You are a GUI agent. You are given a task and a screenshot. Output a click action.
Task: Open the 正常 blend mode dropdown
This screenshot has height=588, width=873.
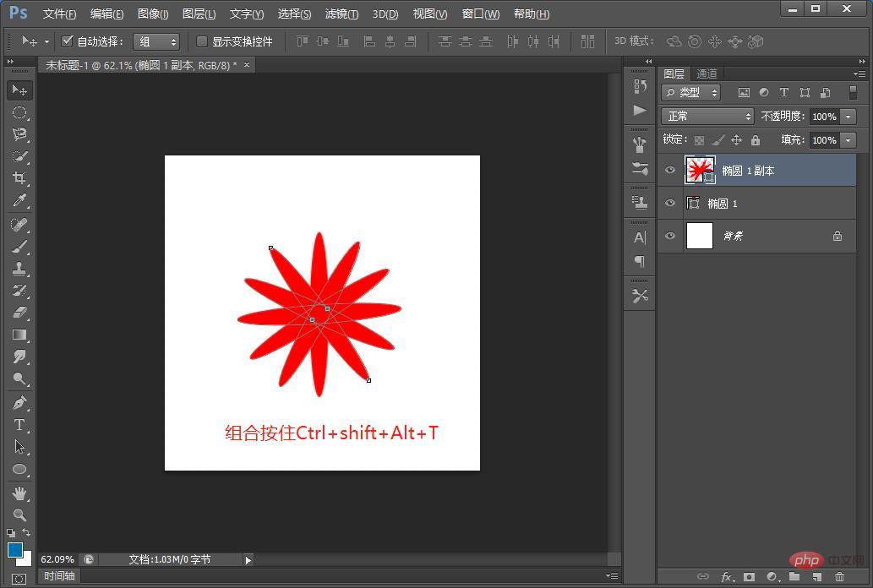[x=707, y=116]
